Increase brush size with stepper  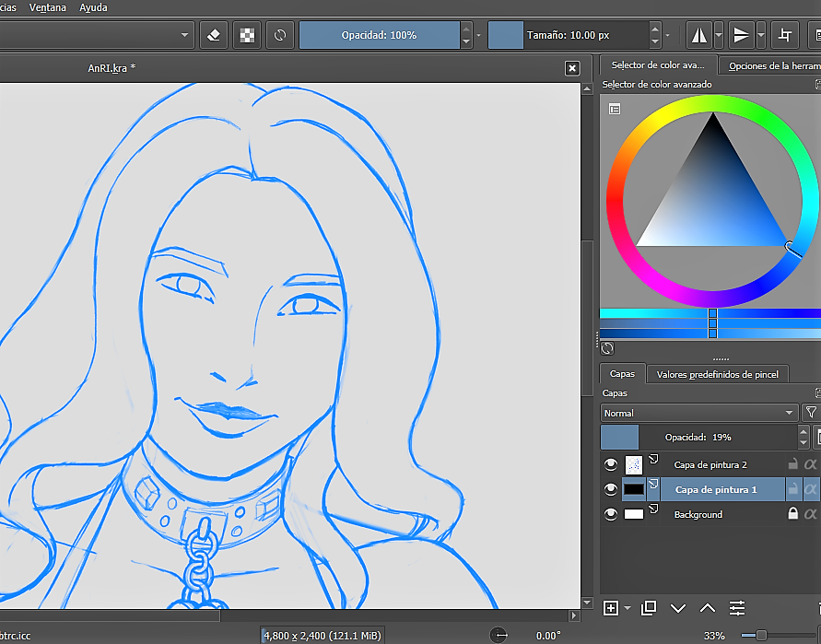tap(655, 29)
